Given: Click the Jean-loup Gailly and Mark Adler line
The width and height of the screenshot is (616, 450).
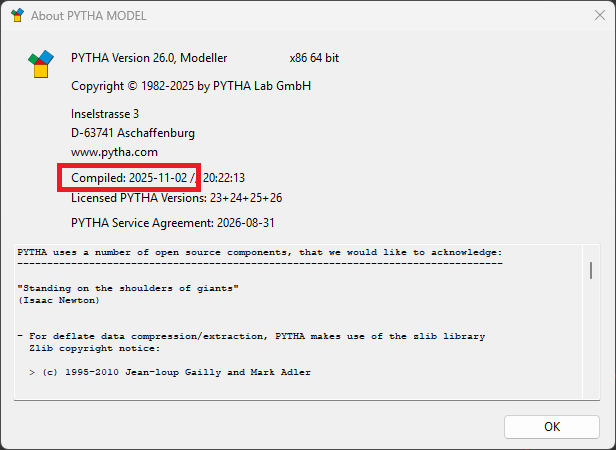Looking at the screenshot, I should point(170,372).
